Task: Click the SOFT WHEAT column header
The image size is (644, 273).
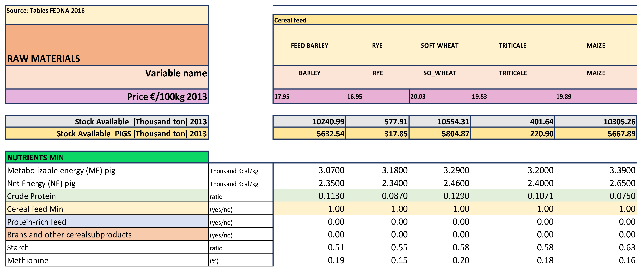Action: [x=439, y=46]
